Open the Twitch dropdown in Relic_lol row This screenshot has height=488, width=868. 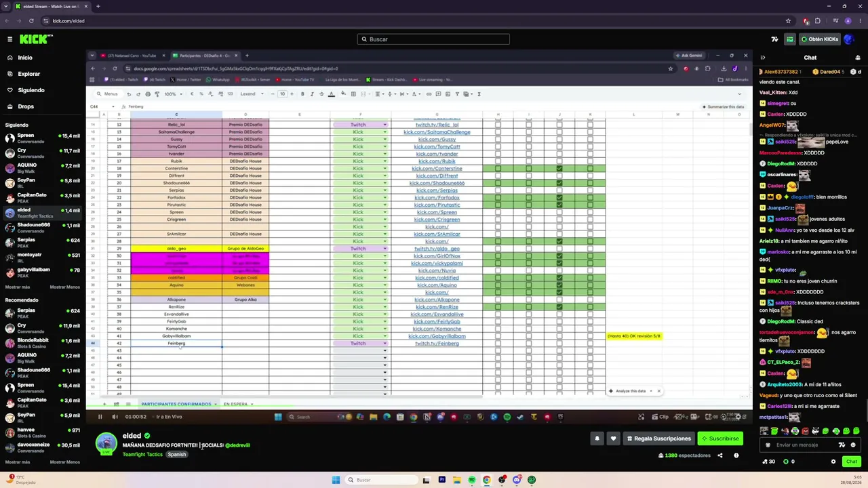pos(385,125)
